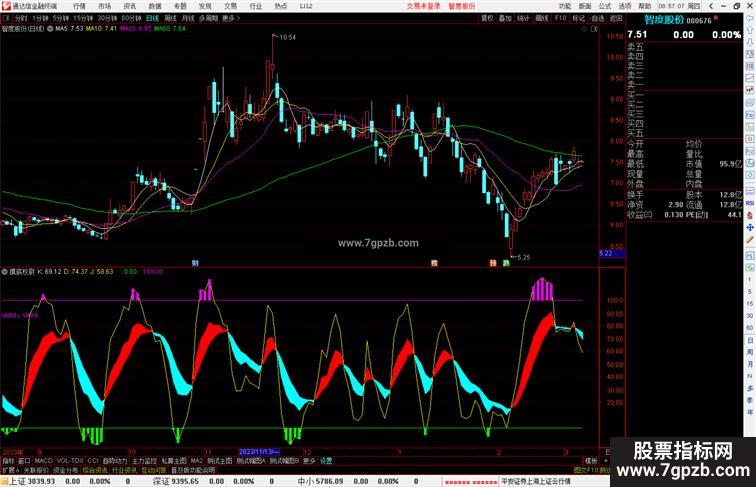Open the 公式 menu
Image resolution: width=756 pixels, height=487 pixels.
tap(605, 6)
